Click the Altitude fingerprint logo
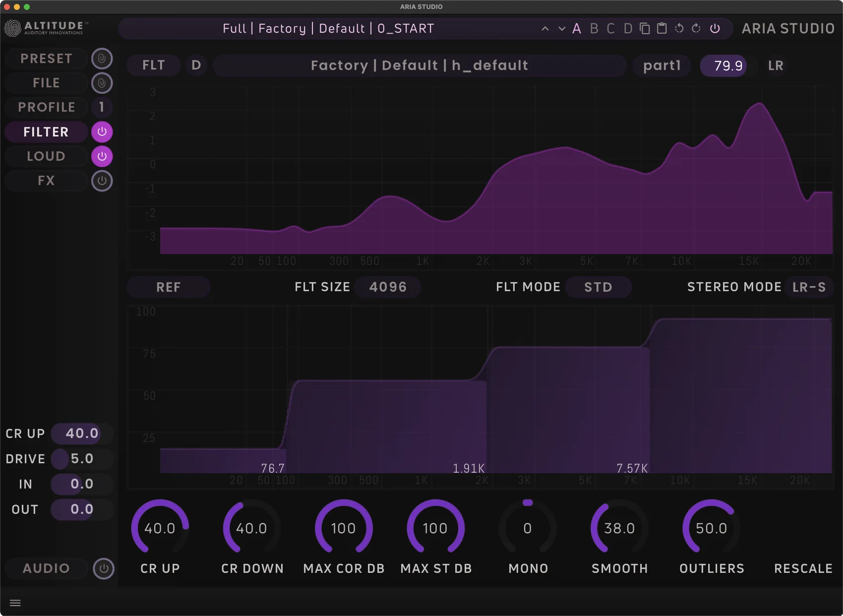843x616 pixels. pyautogui.click(x=11, y=28)
